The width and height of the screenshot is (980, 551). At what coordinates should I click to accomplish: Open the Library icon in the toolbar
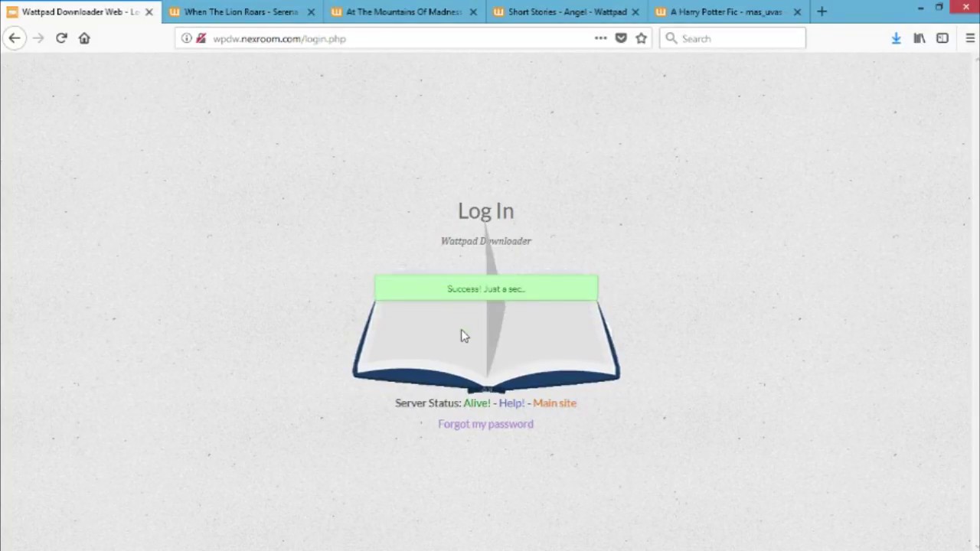tap(920, 38)
